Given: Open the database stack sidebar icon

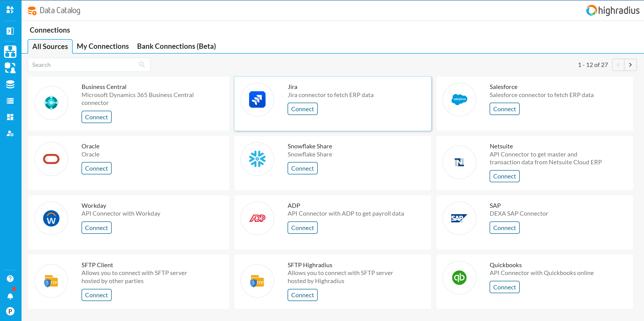Looking at the screenshot, I should (10, 84).
